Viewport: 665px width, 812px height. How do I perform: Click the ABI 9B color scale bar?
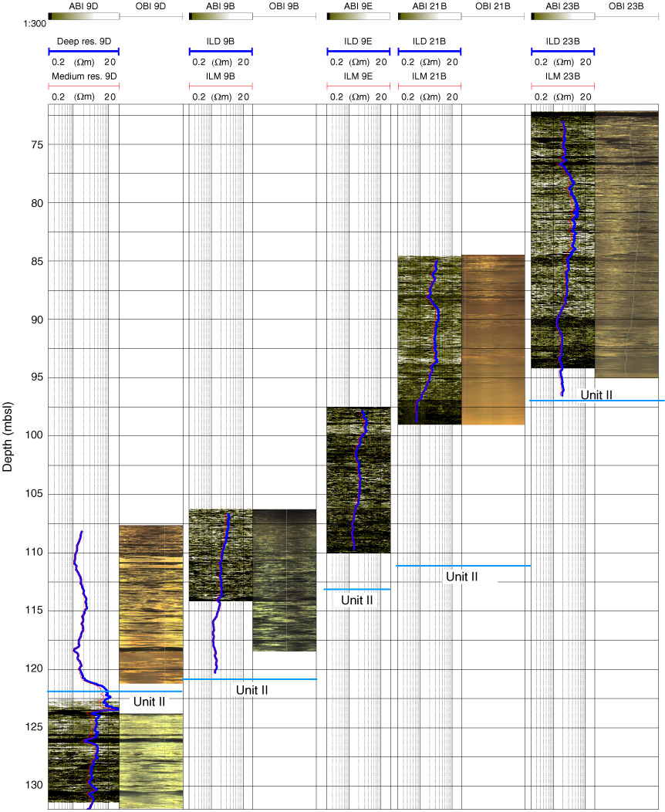(x=220, y=16)
